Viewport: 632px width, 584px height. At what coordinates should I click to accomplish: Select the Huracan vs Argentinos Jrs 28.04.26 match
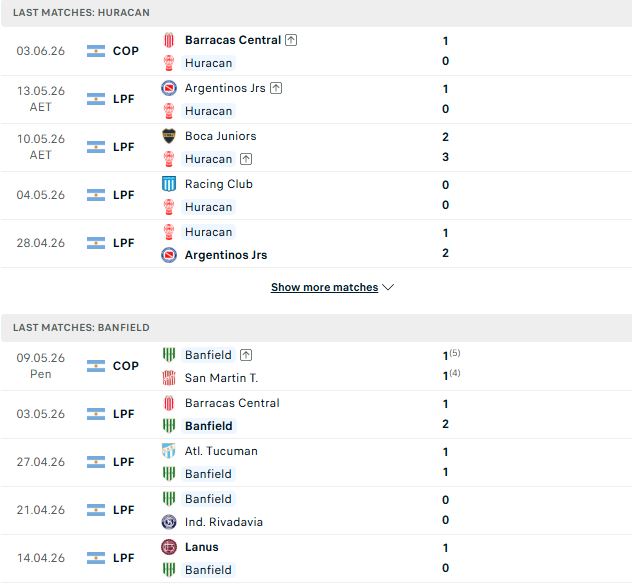[316, 243]
